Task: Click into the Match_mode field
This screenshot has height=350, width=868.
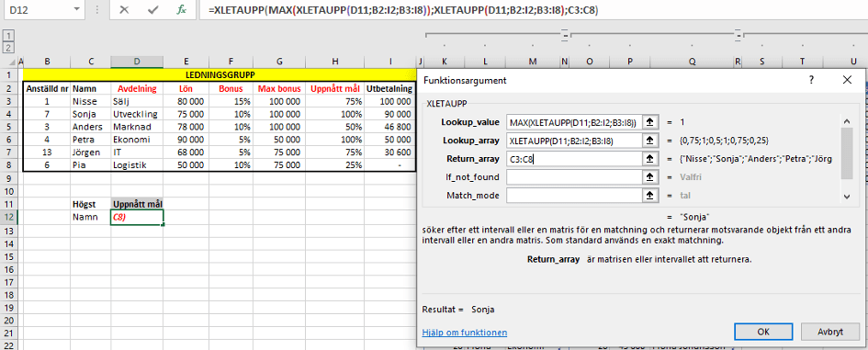Action: 575,195
